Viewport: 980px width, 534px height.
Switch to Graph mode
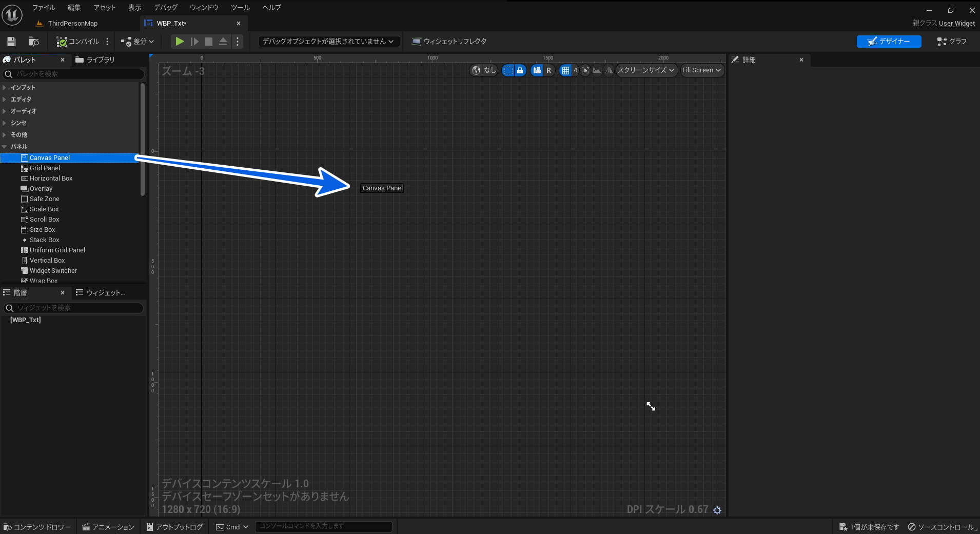tap(952, 42)
